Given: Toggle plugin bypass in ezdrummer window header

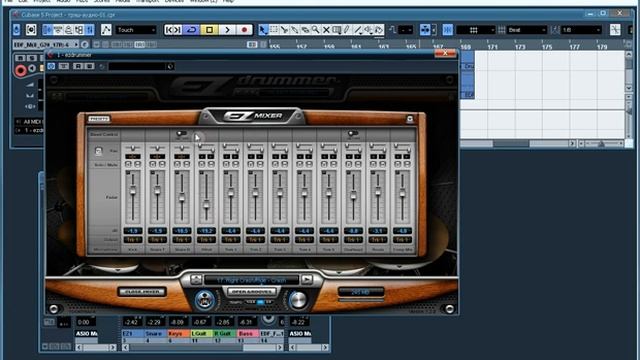Looking at the screenshot, I should 51,66.
